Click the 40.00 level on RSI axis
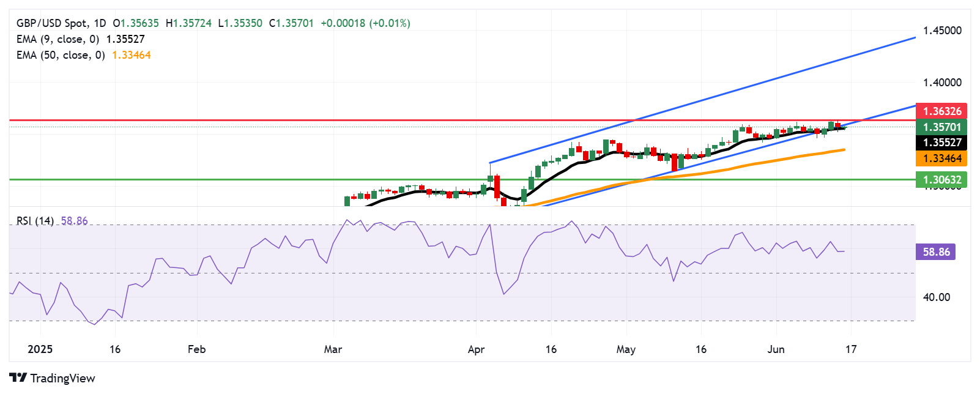This screenshot has height=394, width=980. pyautogui.click(x=936, y=297)
